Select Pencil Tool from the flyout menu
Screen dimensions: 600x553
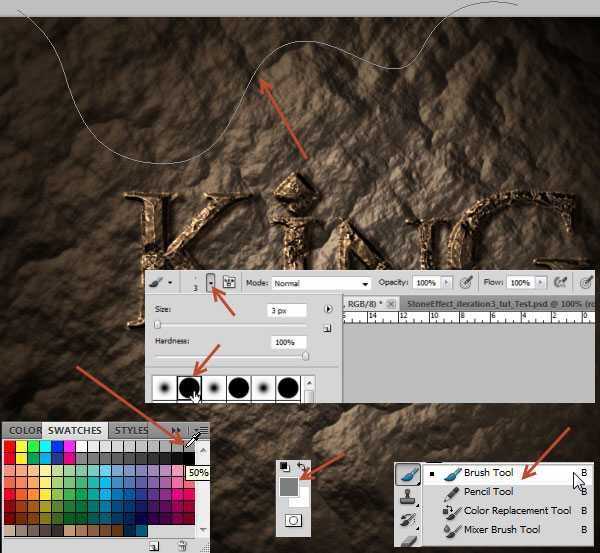coord(488,492)
